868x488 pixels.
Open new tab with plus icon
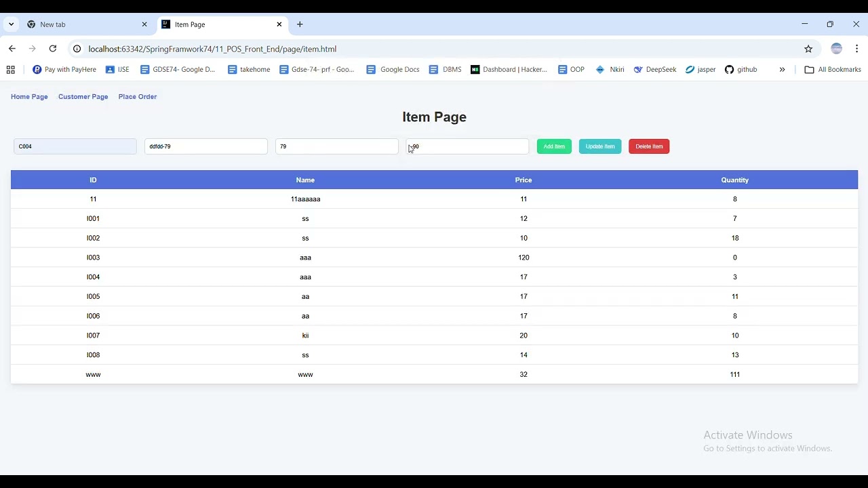[x=300, y=24]
